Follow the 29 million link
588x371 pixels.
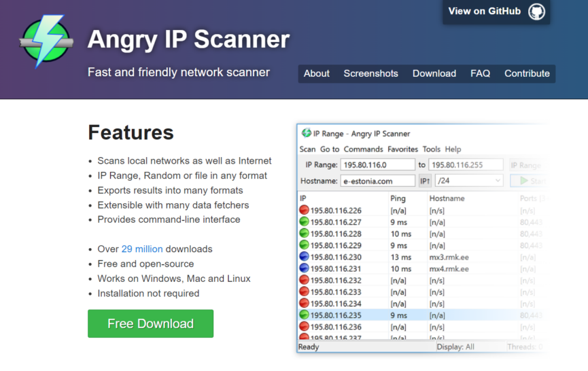tap(142, 249)
